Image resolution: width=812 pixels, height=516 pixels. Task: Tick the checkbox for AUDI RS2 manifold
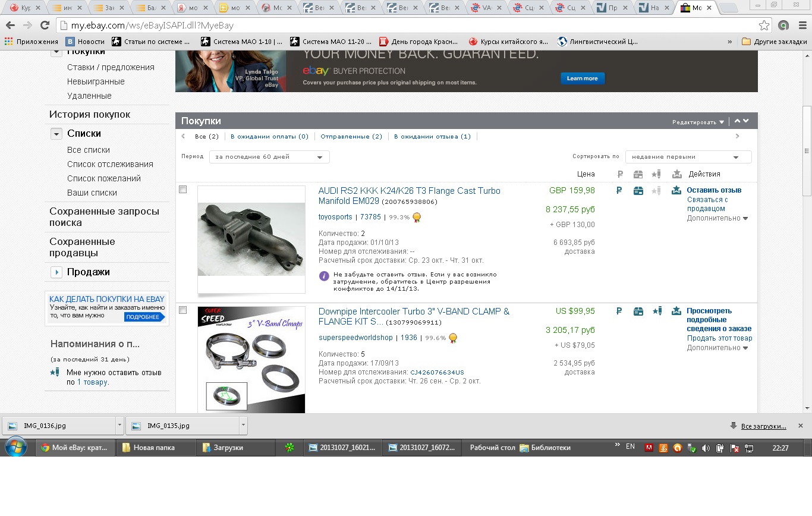tap(183, 190)
